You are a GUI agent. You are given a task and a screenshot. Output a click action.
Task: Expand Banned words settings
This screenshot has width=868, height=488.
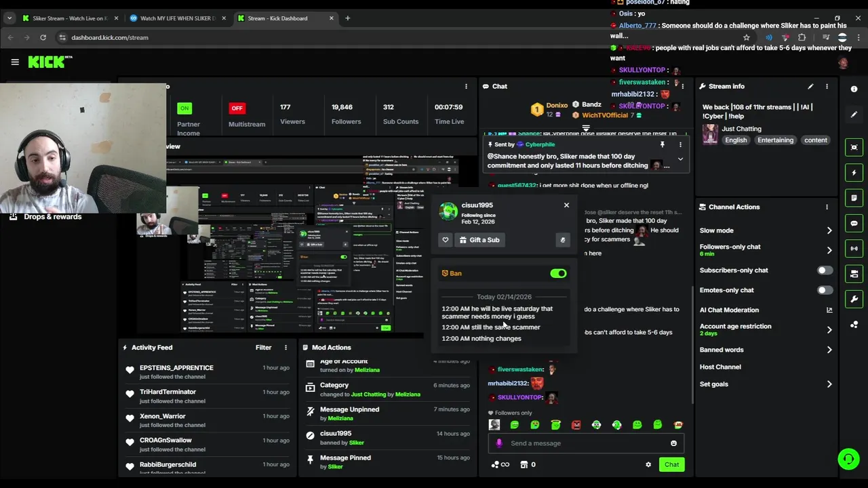[x=829, y=350]
